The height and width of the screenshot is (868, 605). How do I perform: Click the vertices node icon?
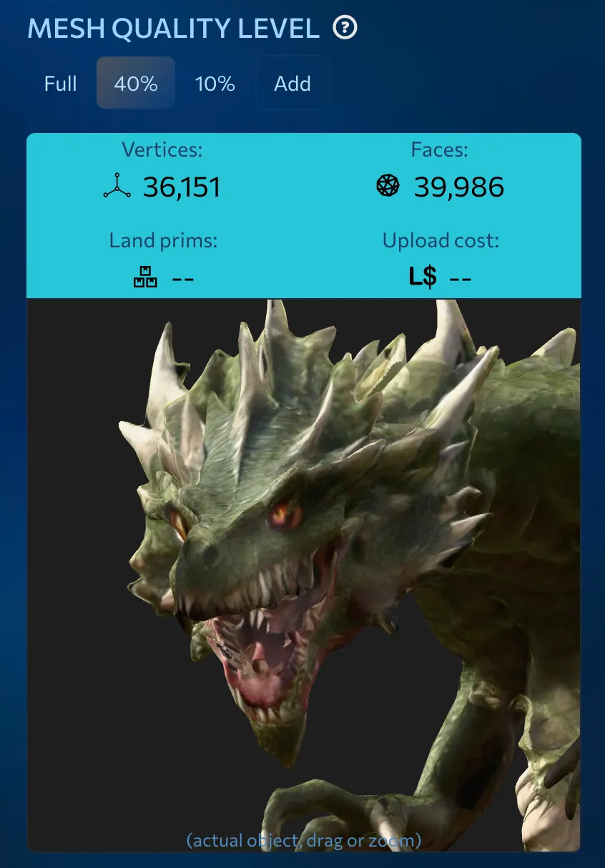[117, 186]
